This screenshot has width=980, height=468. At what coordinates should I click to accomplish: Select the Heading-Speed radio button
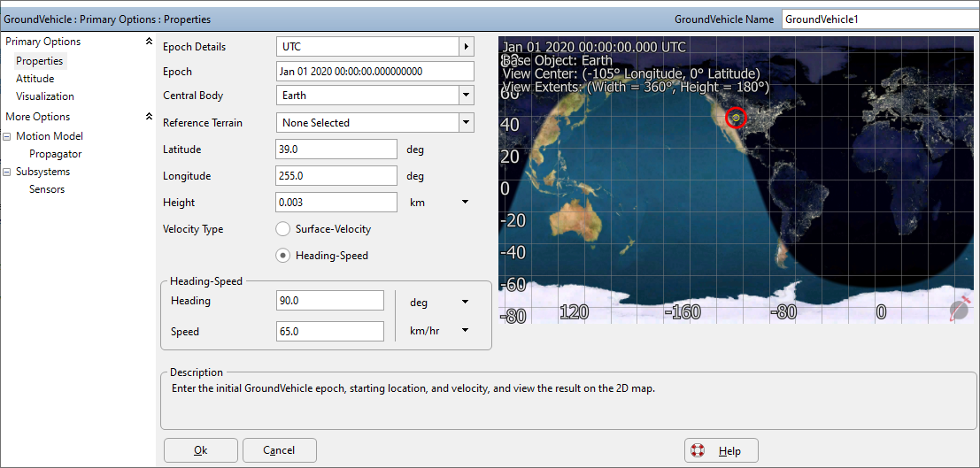point(283,256)
